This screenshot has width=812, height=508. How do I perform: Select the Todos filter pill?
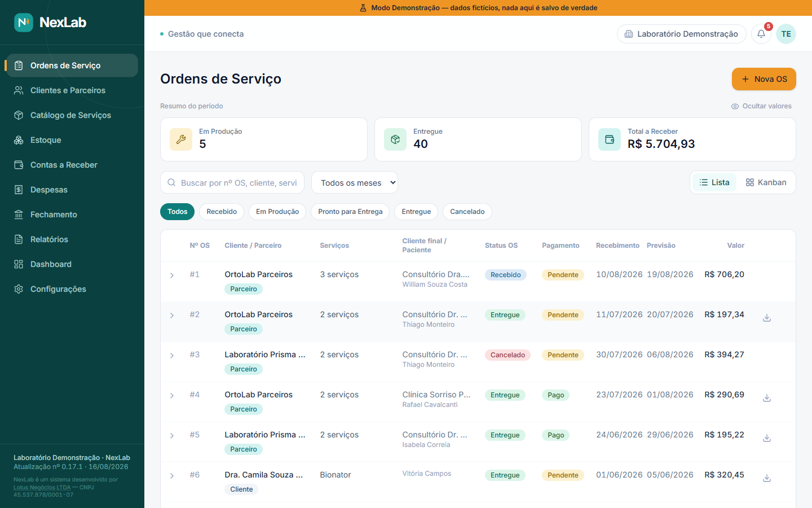pyautogui.click(x=177, y=212)
